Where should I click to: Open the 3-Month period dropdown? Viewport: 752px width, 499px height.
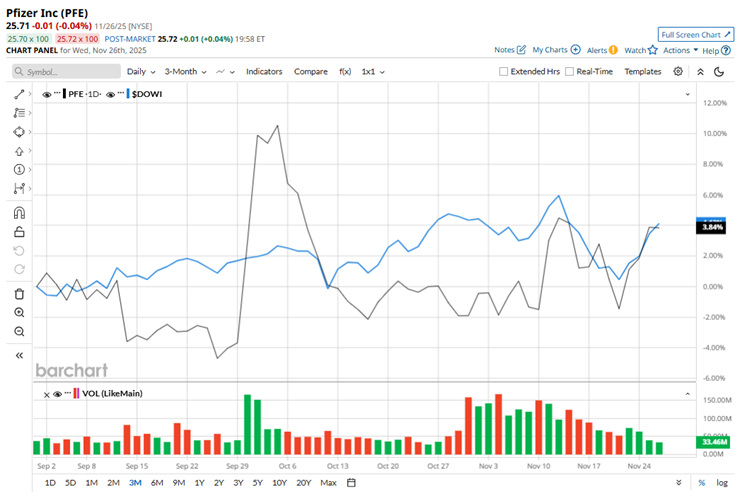[x=186, y=71]
